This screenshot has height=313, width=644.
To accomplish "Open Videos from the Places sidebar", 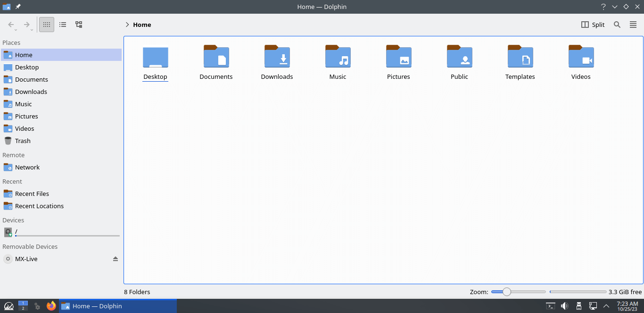I will coord(62,128).
